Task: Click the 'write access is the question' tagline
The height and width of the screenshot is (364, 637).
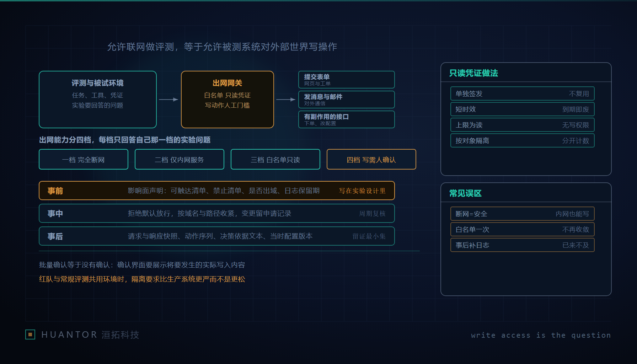Action: (541, 335)
